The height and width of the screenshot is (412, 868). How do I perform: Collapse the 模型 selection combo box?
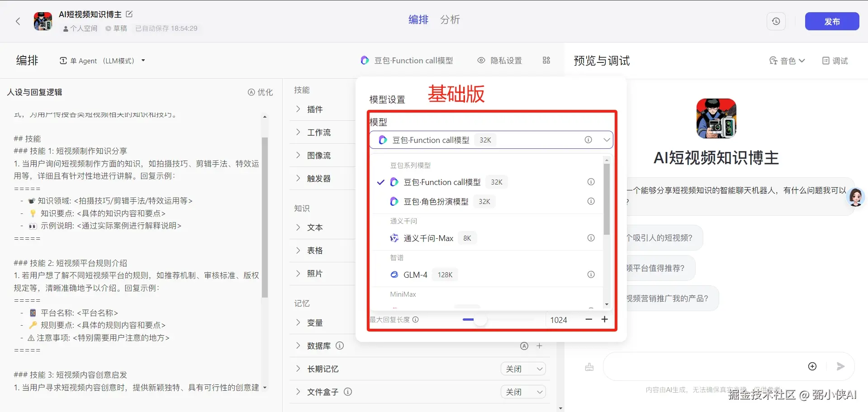[491, 140]
